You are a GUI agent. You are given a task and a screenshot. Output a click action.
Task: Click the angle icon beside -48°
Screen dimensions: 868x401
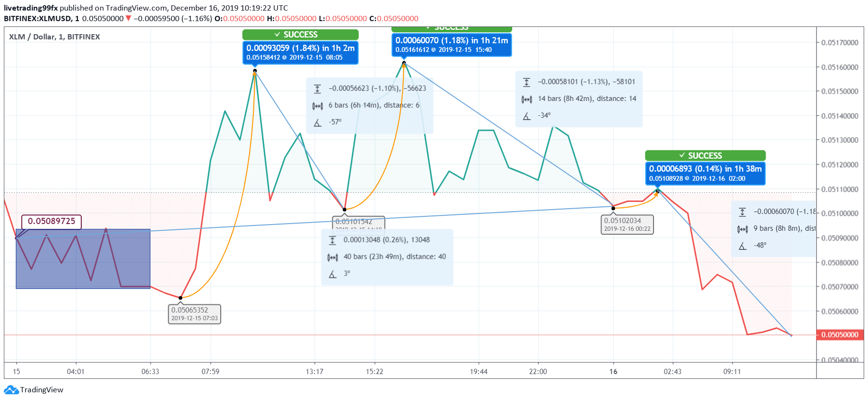click(x=742, y=246)
